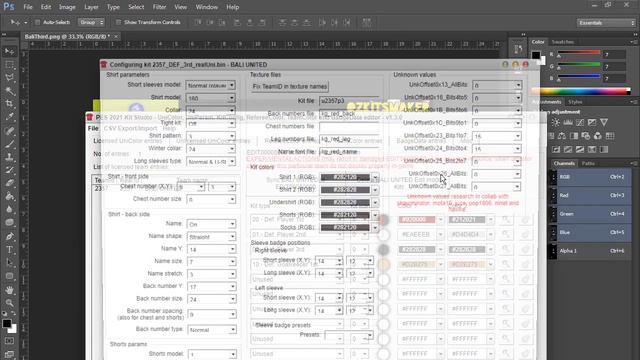This screenshot has width=640, height=360.
Task: Select the Magic Wand tool
Action: click(x=9, y=91)
